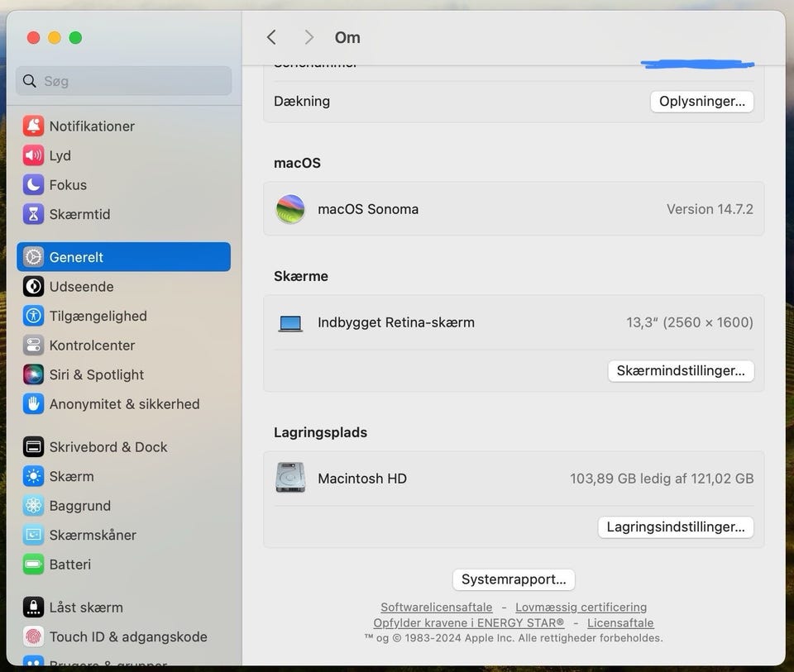Screen dimensions: 794x672
Task: Select Udseende label in the sidebar
Action: click(x=82, y=287)
